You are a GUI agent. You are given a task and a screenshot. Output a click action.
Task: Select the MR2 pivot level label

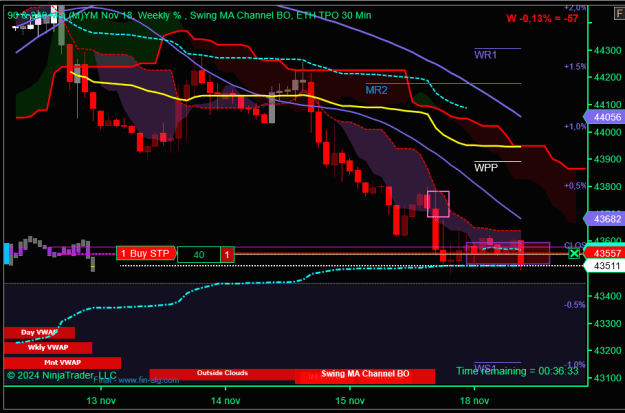point(376,90)
